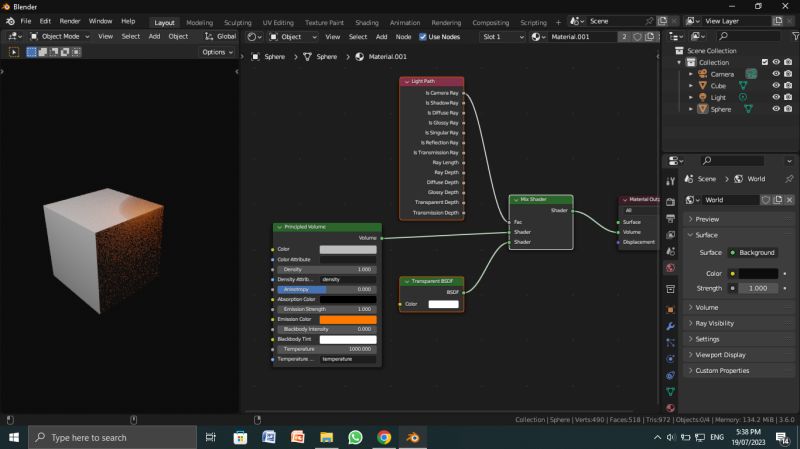Open the Object Constraints tab icon
The height and width of the screenshot is (449, 800).
click(670, 375)
